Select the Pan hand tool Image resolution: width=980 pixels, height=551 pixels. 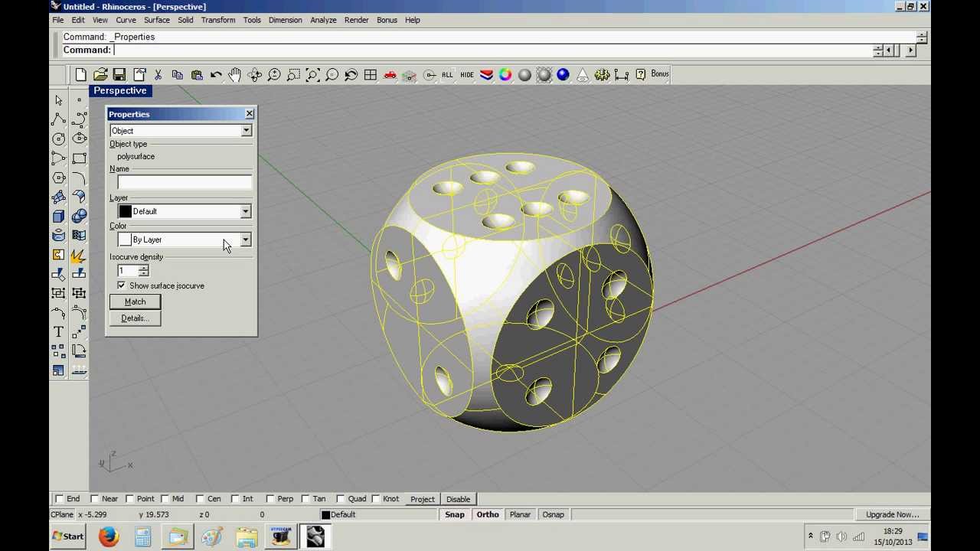tap(235, 75)
